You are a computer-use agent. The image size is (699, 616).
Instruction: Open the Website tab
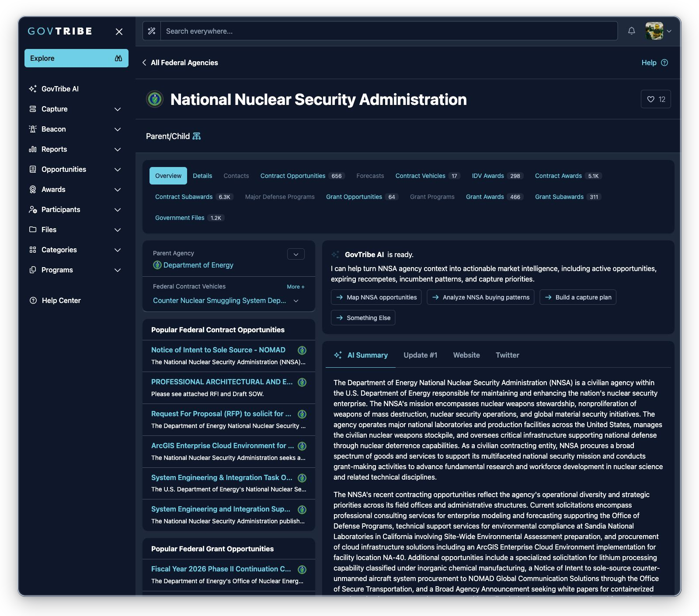tap(466, 355)
